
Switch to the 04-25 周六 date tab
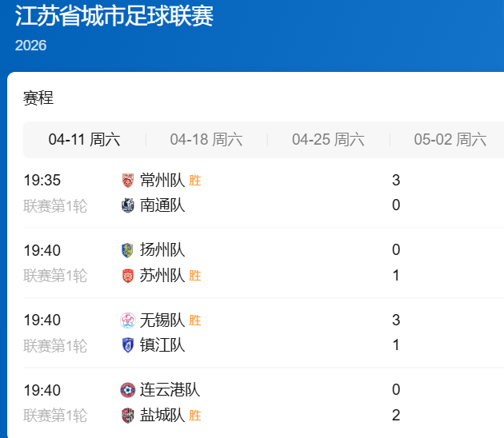pos(328,140)
